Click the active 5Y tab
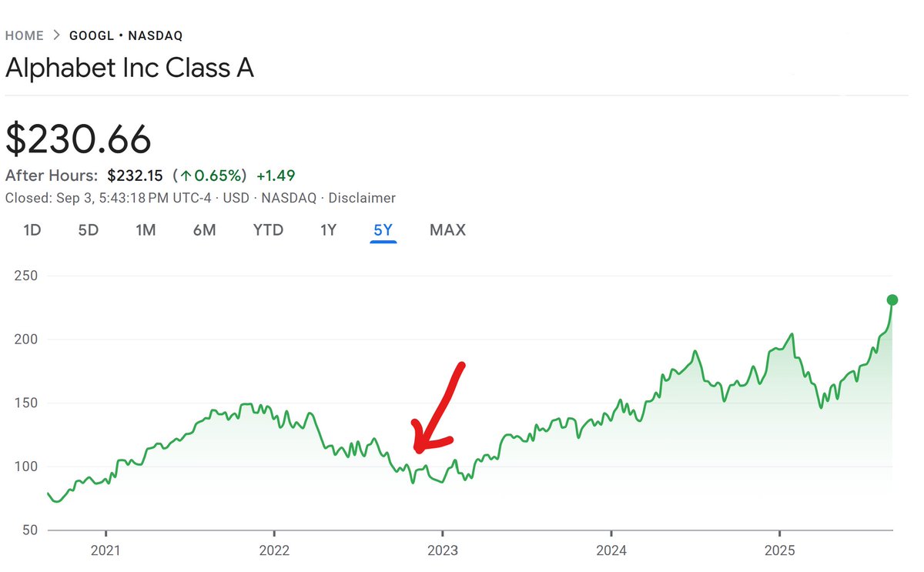This screenshot has height=572, width=924. coord(383,230)
